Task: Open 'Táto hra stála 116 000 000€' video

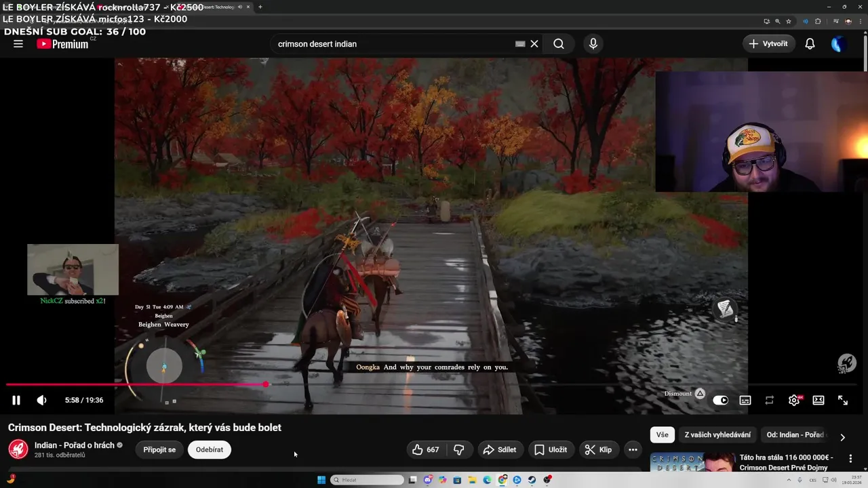Action: point(787,462)
